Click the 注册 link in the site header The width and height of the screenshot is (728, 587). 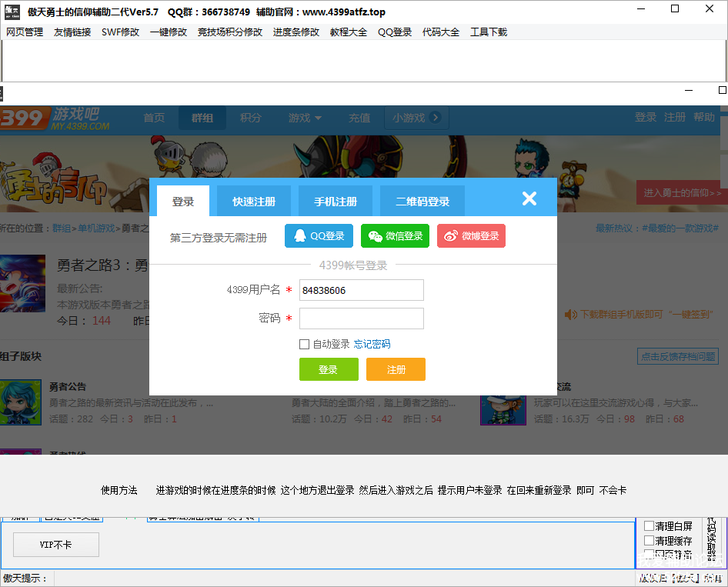pos(675,117)
